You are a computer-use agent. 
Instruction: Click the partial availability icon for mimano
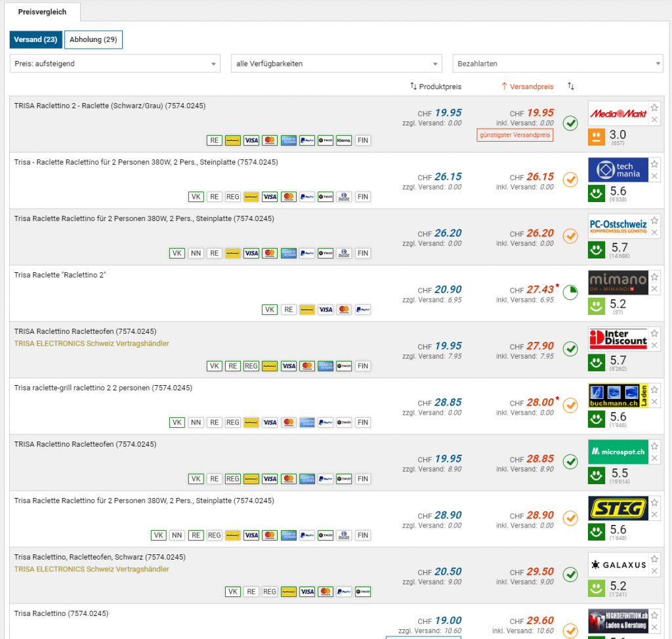click(x=570, y=292)
